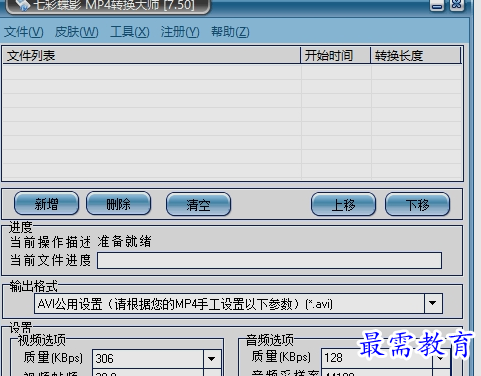Click the app icon in title bar

22,5
